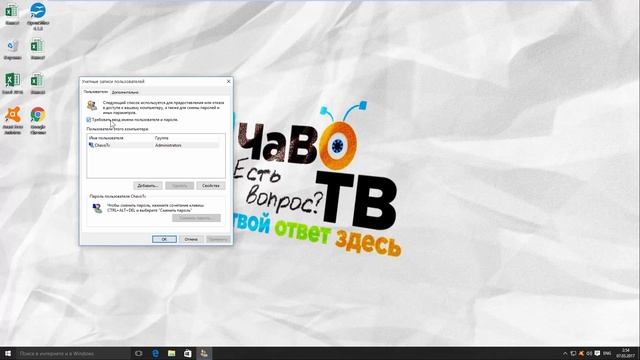Show hidden system tray icons

(x=565, y=353)
